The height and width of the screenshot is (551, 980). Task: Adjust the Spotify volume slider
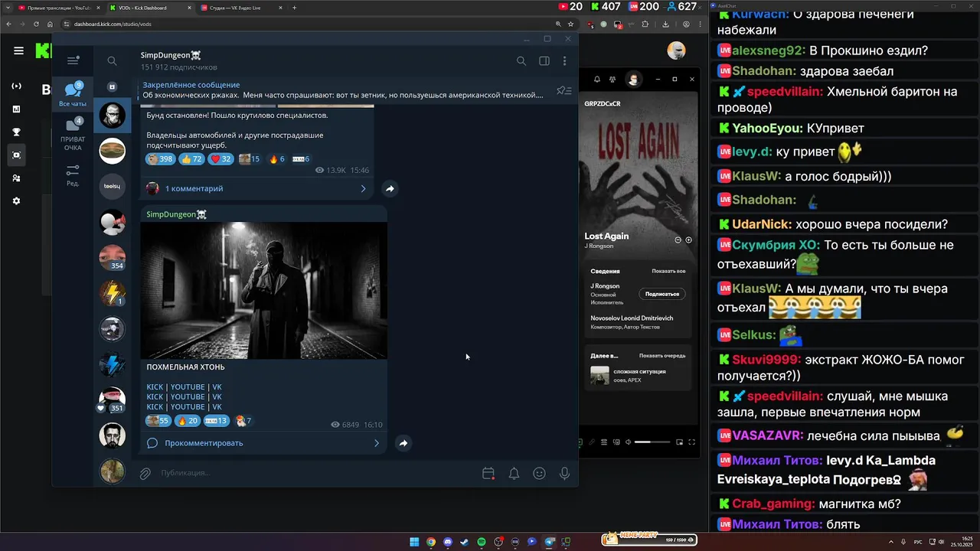click(x=653, y=442)
